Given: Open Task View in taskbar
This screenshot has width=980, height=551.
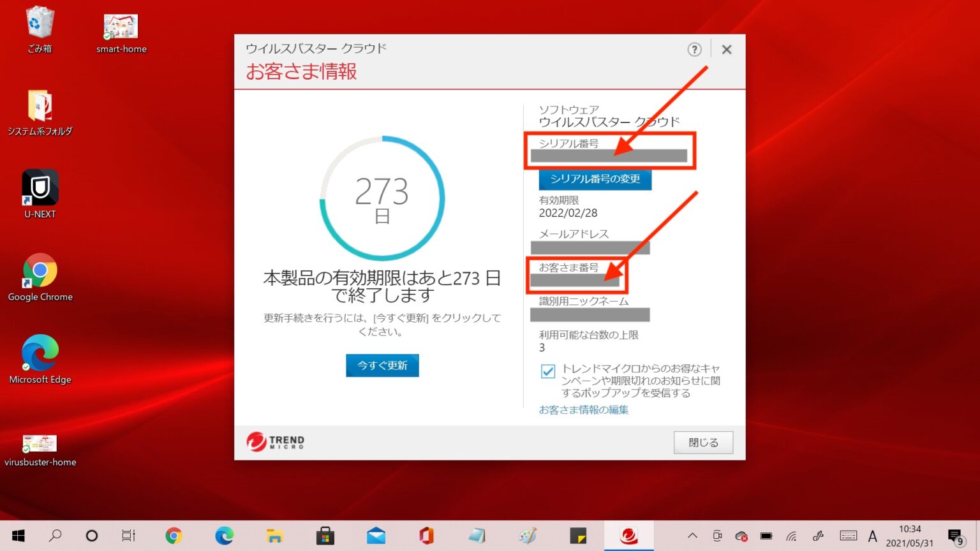Looking at the screenshot, I should click(x=128, y=536).
